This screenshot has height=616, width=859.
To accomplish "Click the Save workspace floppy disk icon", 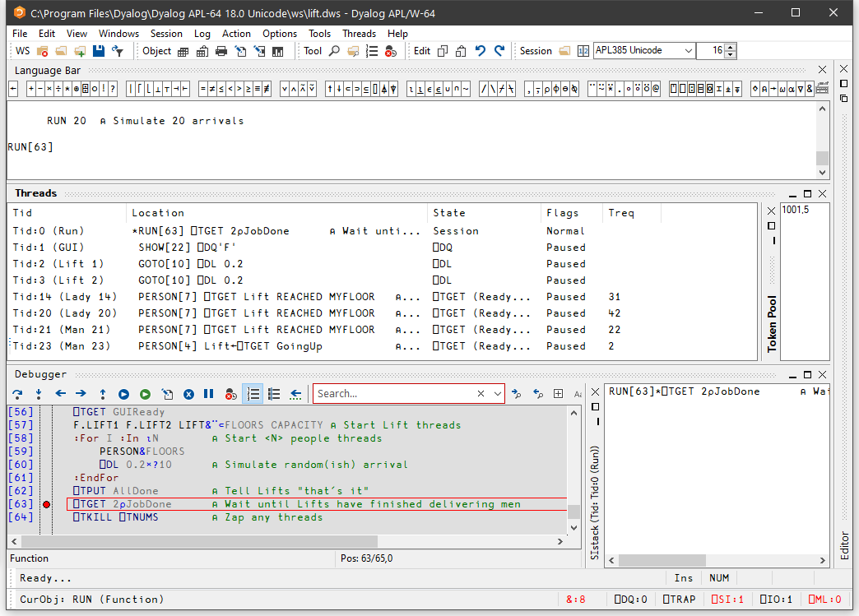I will (x=99, y=51).
